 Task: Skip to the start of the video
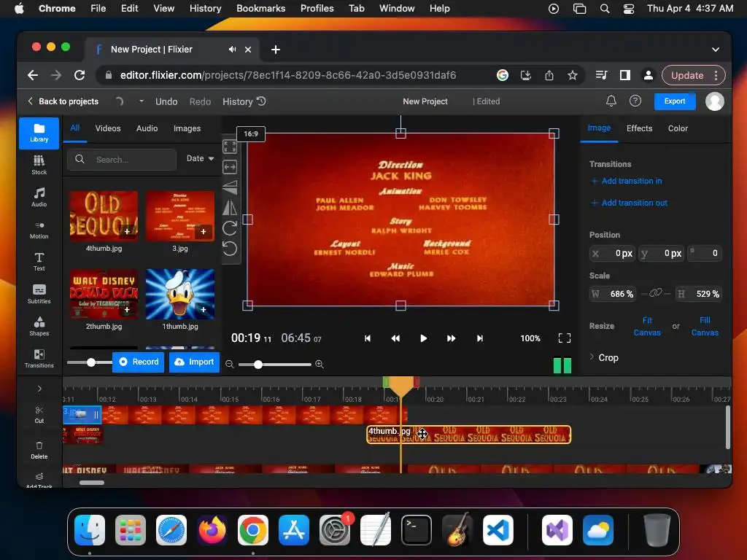pos(368,338)
